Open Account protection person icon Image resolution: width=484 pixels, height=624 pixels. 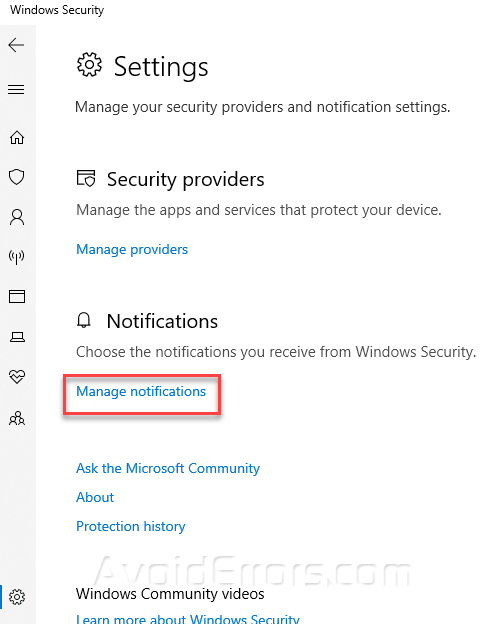point(17,217)
